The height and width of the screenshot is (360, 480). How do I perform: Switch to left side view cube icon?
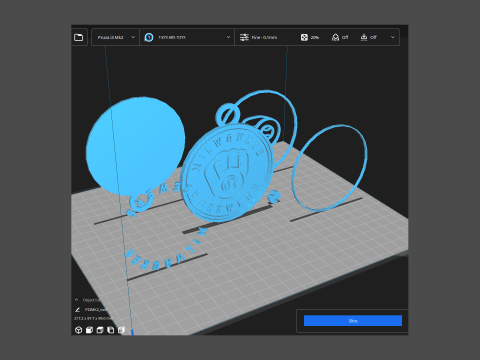(110, 330)
